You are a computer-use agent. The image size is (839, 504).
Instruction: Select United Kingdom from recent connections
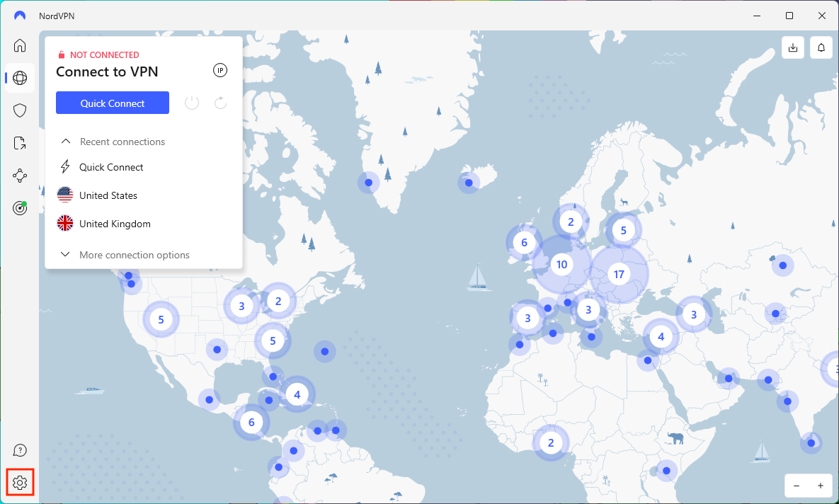(115, 224)
